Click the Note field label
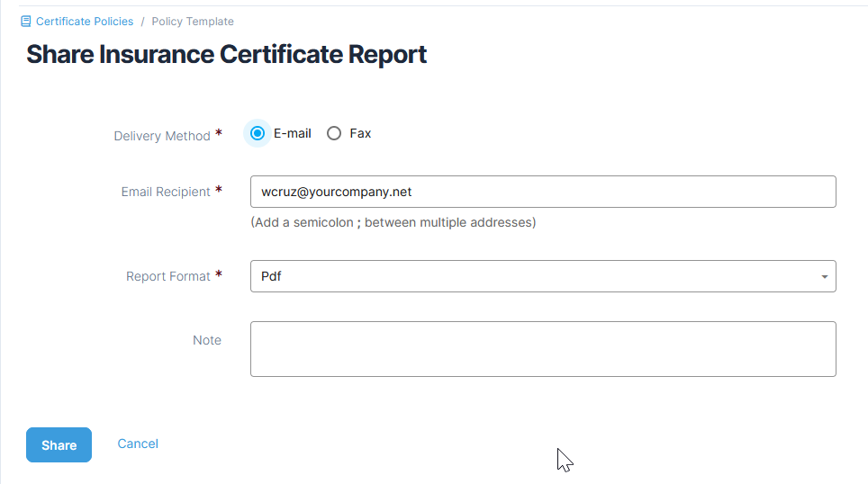 click(207, 340)
